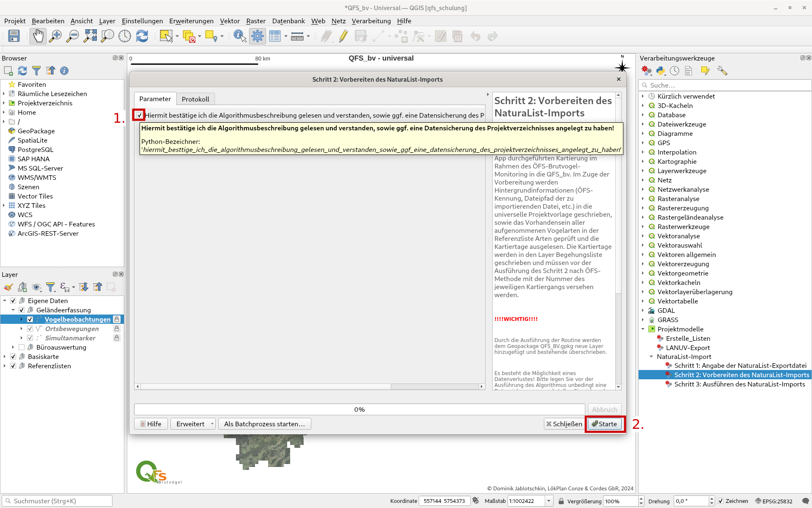Select the LANUV-Export model
The image size is (812, 508).
coord(688,348)
